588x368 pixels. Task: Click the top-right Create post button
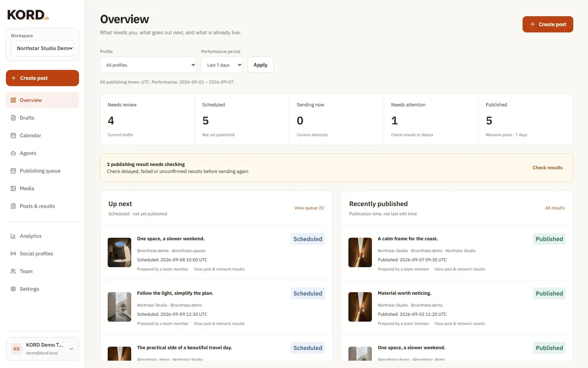(x=548, y=24)
